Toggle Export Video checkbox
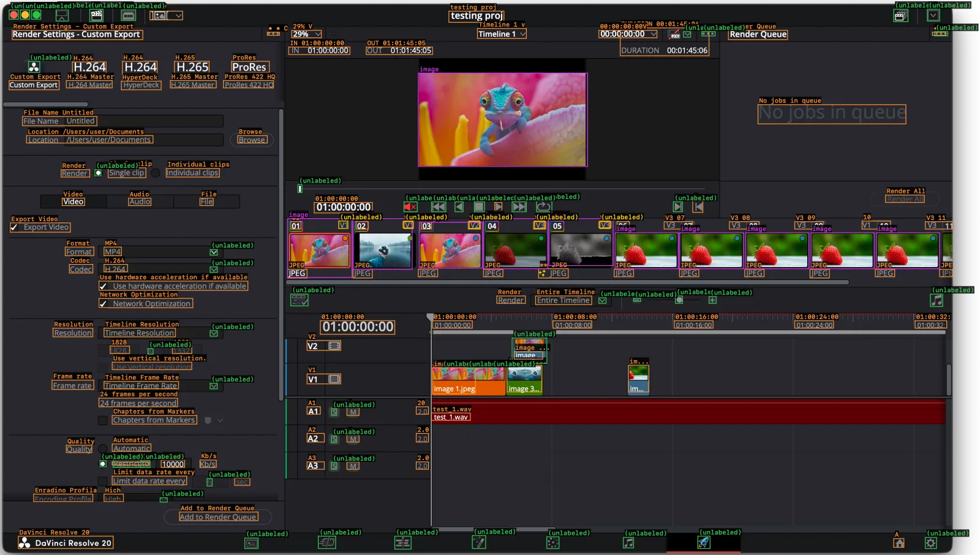Screen dimensions: 980x555 pyautogui.click(x=14, y=227)
